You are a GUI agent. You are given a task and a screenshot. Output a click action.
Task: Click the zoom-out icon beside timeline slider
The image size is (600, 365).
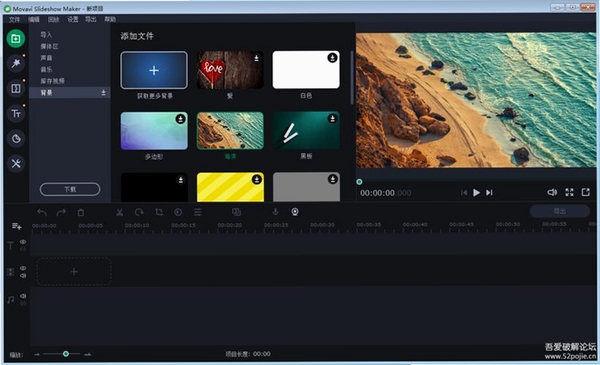coord(37,355)
